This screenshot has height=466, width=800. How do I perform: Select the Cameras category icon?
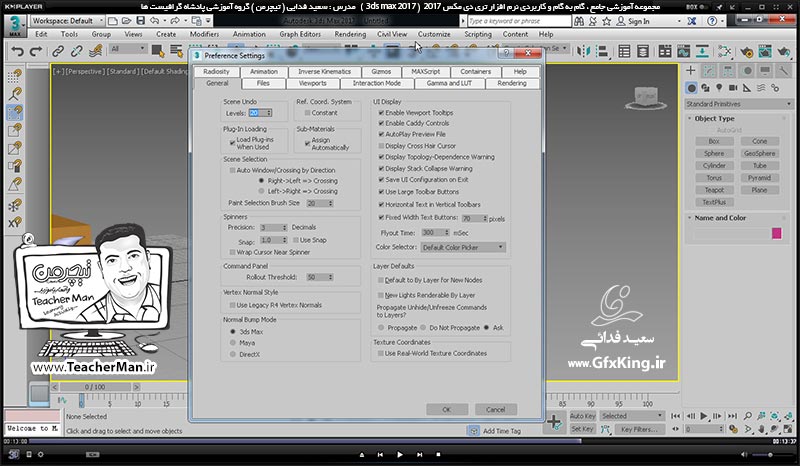733,88
